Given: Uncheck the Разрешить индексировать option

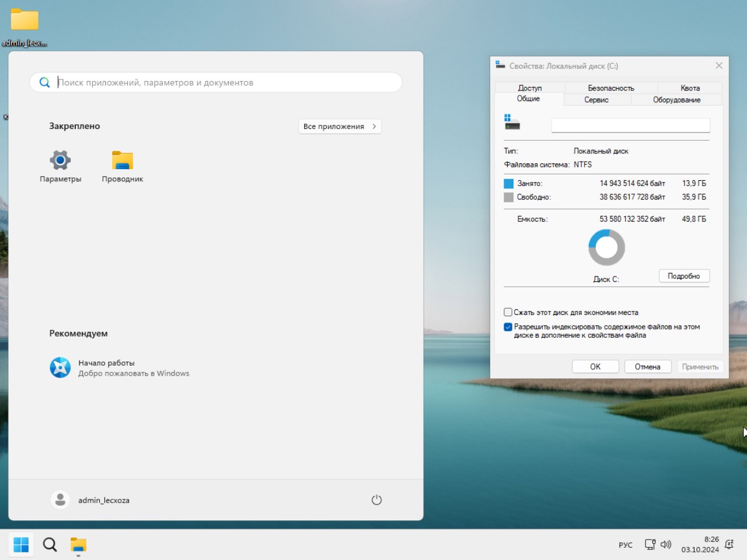Looking at the screenshot, I should click(x=508, y=327).
